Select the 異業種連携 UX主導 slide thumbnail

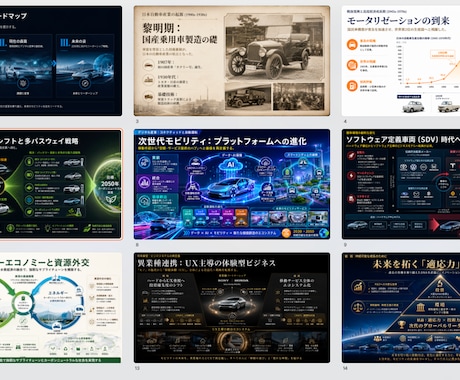tap(232, 308)
